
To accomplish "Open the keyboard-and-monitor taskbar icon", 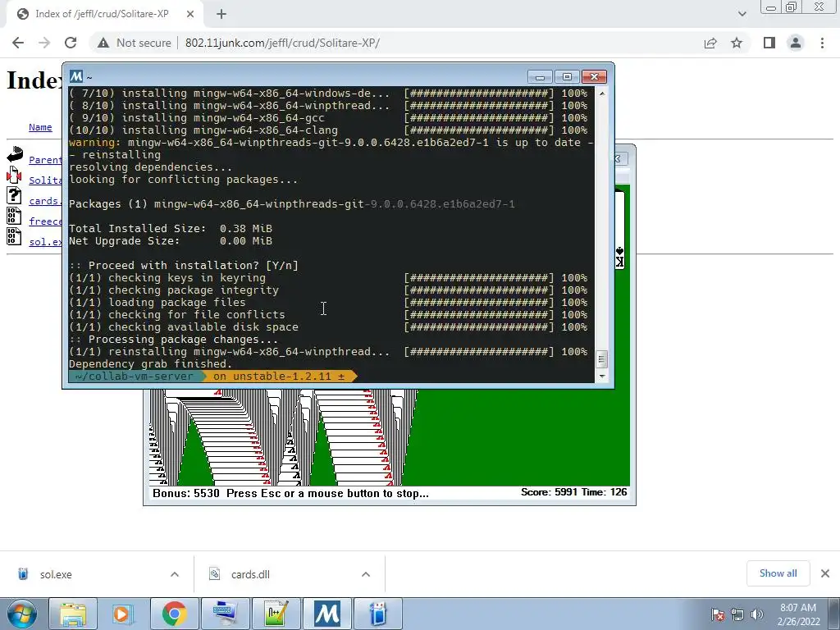I will (x=225, y=614).
